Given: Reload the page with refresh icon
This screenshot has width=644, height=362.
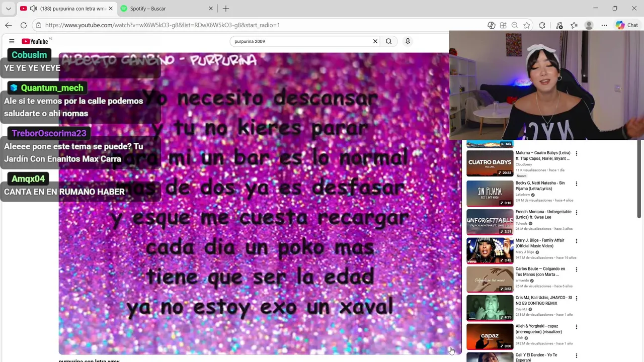Looking at the screenshot, I should (x=24, y=25).
